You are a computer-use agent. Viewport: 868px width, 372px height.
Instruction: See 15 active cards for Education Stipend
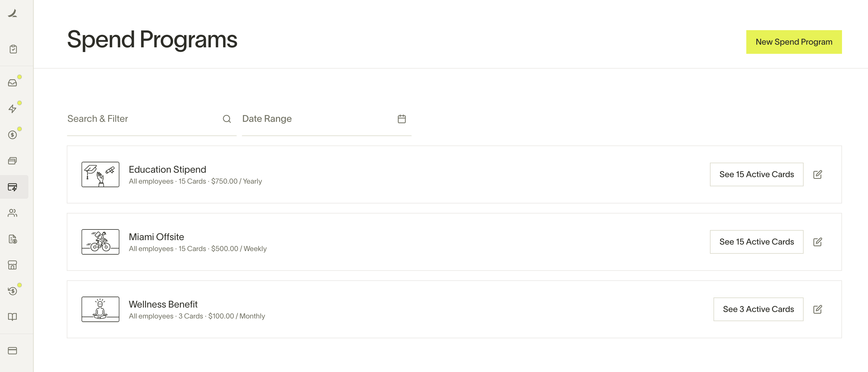tap(756, 174)
